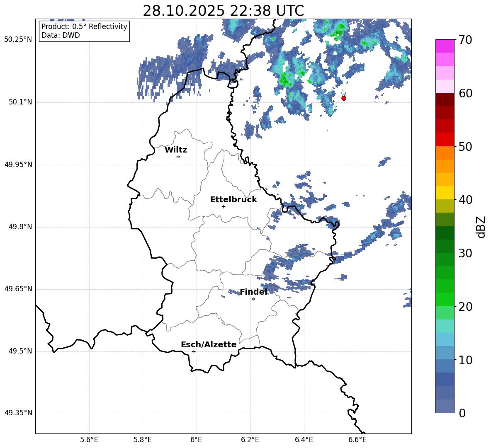Click the latitude label 49.35°N
This screenshot has width=491, height=448.
(x=18, y=413)
